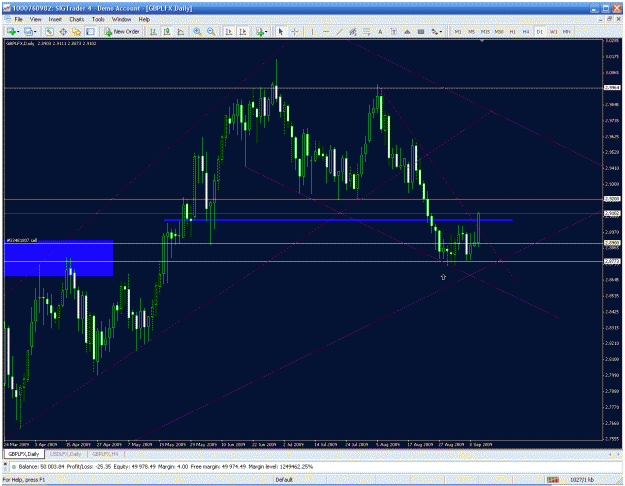
Task: Select the Fibonacci retracement tool
Action: [367, 31]
